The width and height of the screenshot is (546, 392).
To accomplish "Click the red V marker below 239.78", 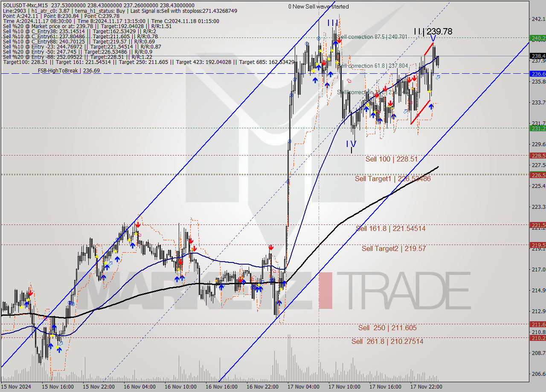I will point(433,39).
